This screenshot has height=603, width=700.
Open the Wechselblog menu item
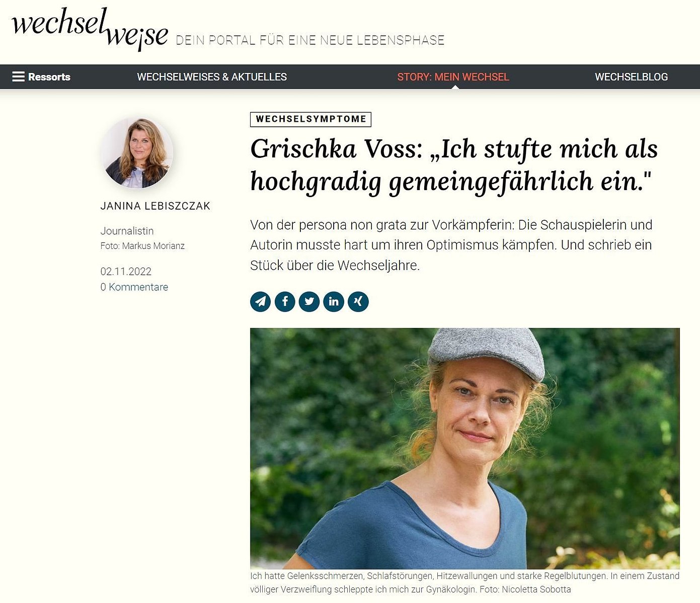632,77
